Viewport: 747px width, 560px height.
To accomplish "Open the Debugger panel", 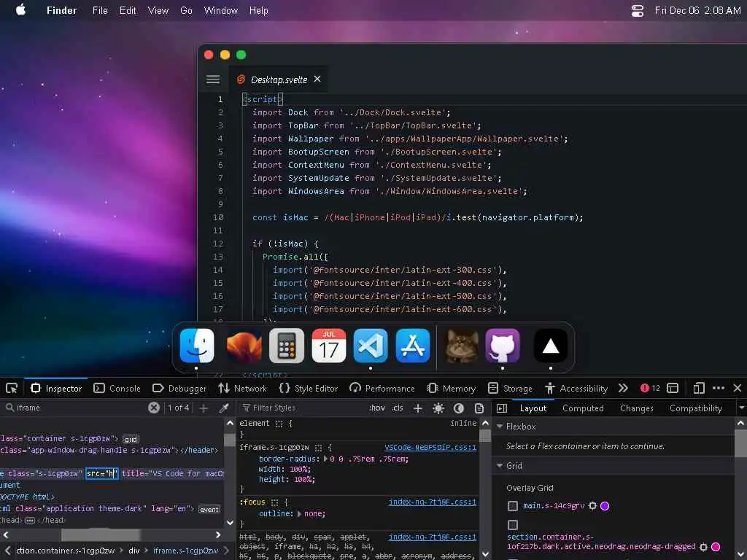I will pos(179,389).
